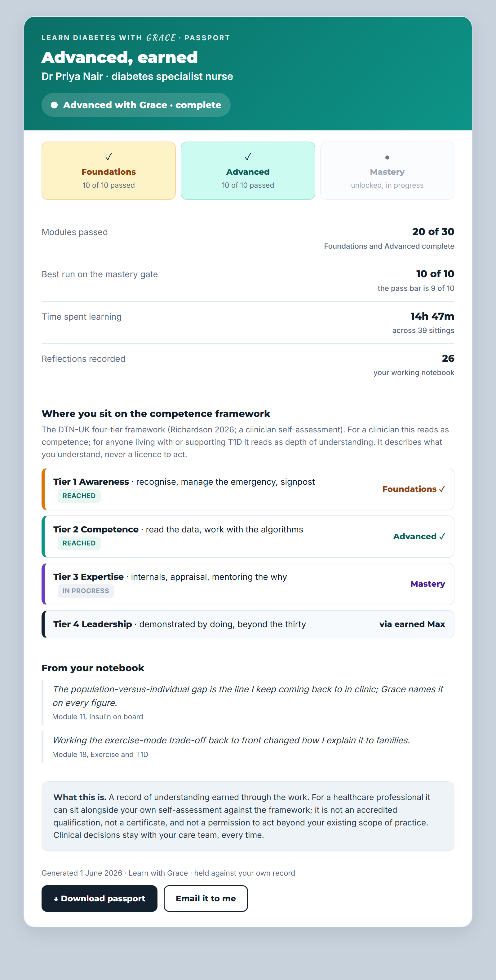This screenshot has height=980, width=496.
Task: Click the IN PROGRESS badge under Tier 3
Action: (x=86, y=591)
